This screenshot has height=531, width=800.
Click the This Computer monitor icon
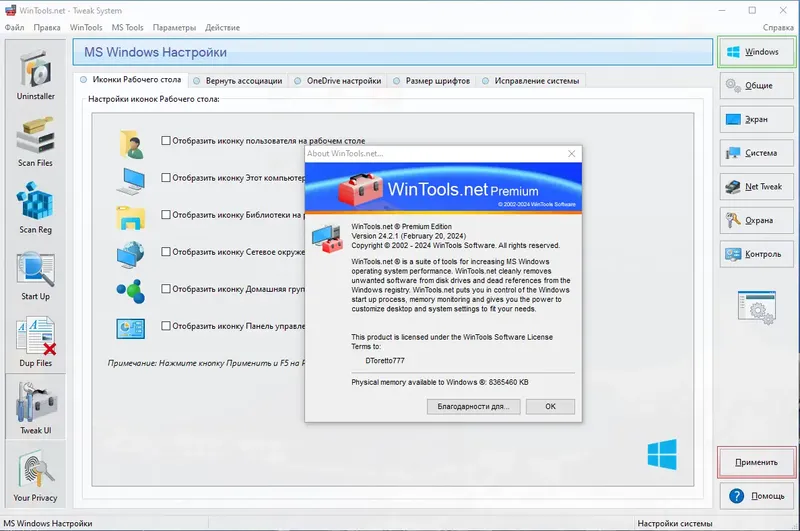click(x=131, y=181)
